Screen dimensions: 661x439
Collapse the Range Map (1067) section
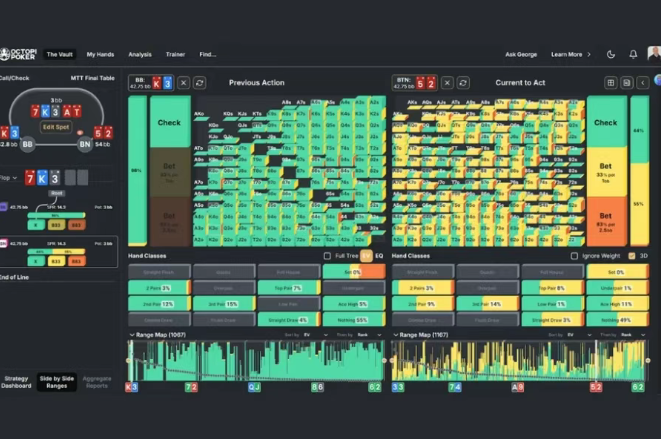coord(132,335)
